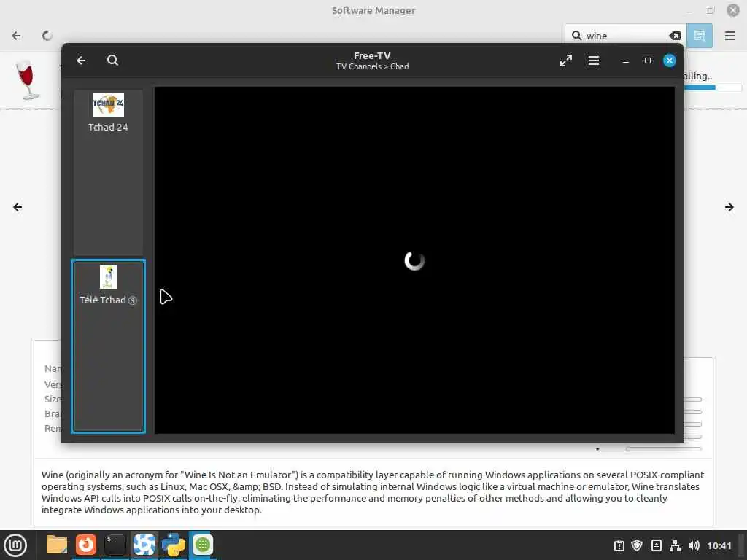This screenshot has height=560, width=747.
Task: Open Terminal from the taskbar
Action: [115, 545]
